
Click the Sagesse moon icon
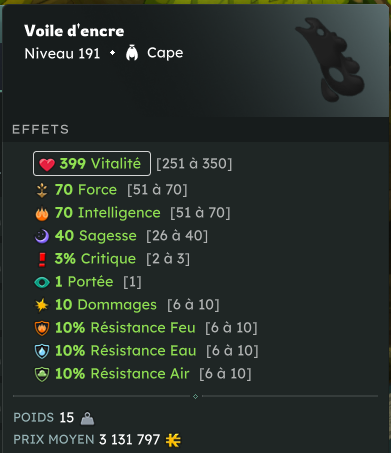(42, 236)
